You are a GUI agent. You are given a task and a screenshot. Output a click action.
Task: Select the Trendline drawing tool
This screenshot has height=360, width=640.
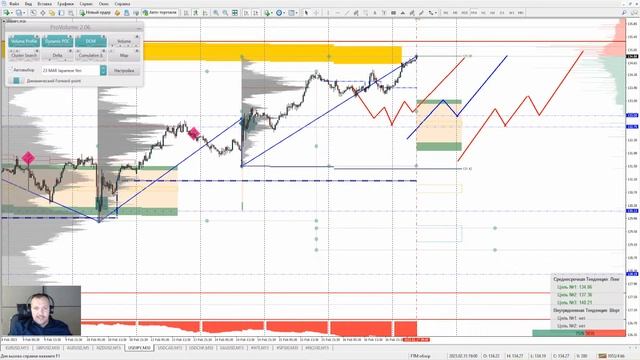(347, 13)
